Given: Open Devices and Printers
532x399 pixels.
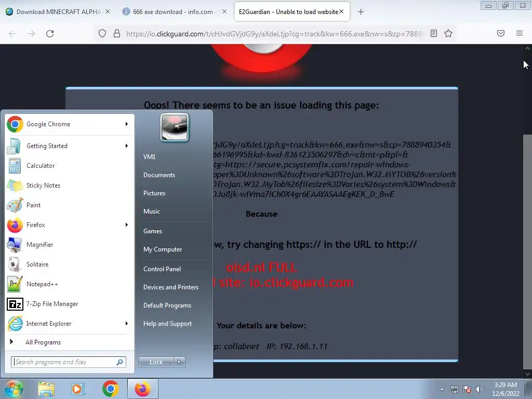Looking at the screenshot, I should point(170,287).
